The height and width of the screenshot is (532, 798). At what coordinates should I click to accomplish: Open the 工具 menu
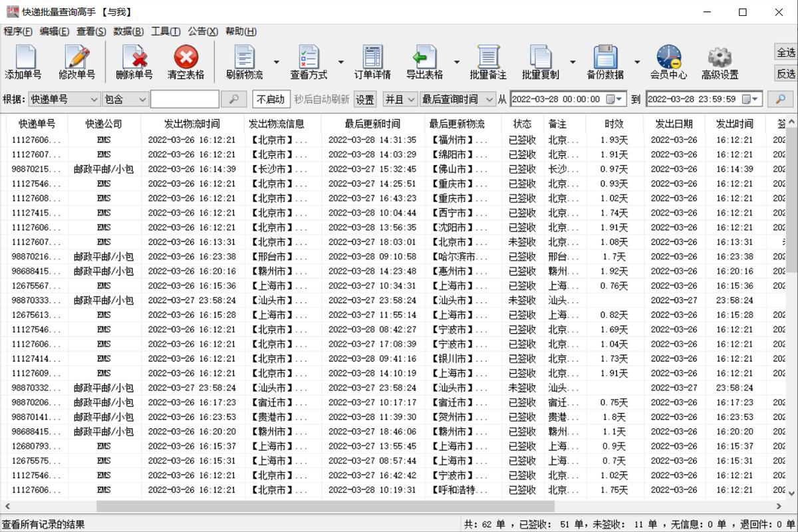click(165, 31)
